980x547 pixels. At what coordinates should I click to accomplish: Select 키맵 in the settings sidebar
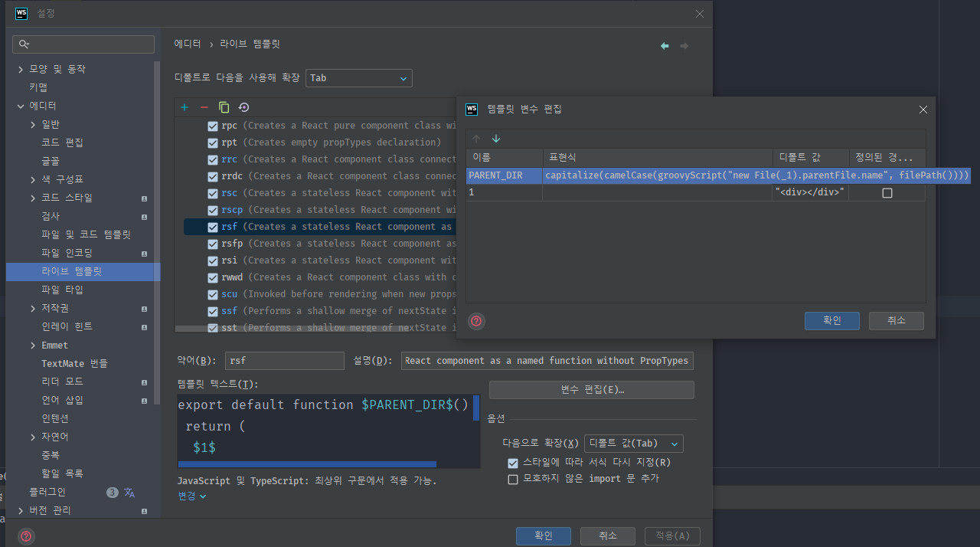[x=38, y=87]
